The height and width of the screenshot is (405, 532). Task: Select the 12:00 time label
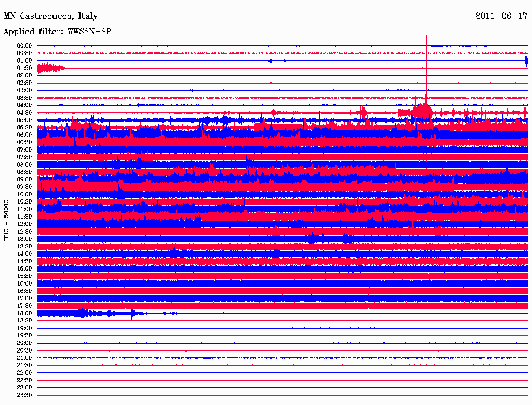24,224
